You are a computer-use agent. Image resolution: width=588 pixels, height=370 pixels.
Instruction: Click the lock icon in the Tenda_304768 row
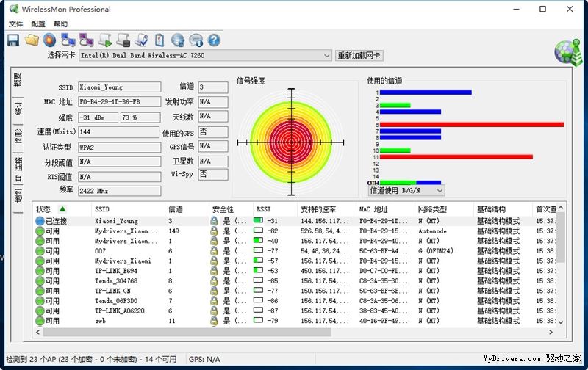(x=214, y=281)
